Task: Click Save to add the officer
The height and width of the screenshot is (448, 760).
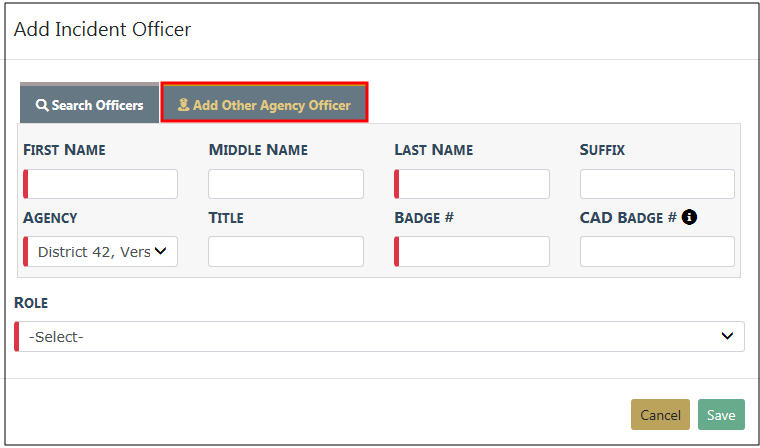Action: coord(721,415)
